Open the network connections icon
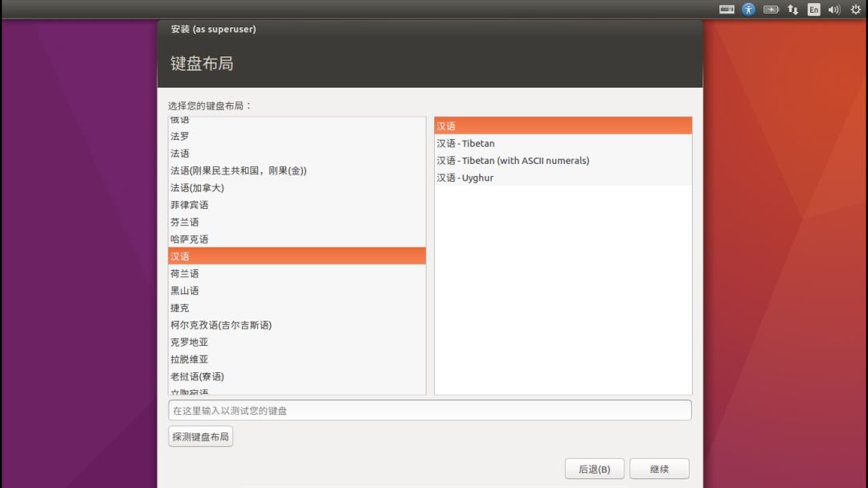Viewport: 868px width, 488px height. (x=792, y=10)
